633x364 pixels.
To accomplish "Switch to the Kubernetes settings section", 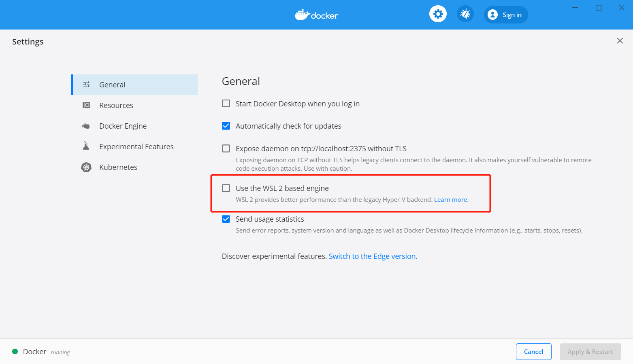I will coord(118,167).
